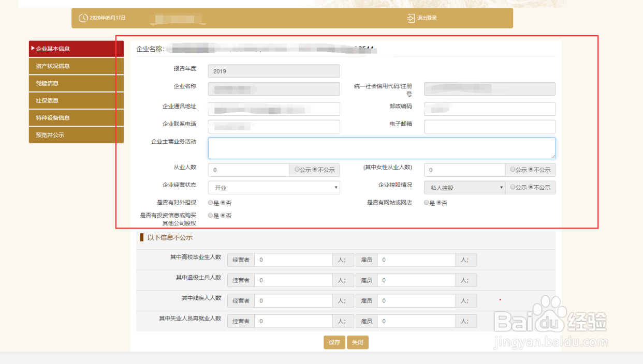Select 公示 for 企业控股情况
The height and width of the screenshot is (364, 643).
pyautogui.click(x=513, y=187)
